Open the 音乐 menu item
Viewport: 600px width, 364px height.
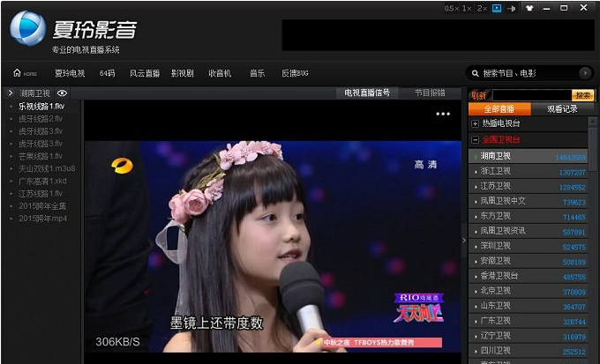click(x=257, y=73)
